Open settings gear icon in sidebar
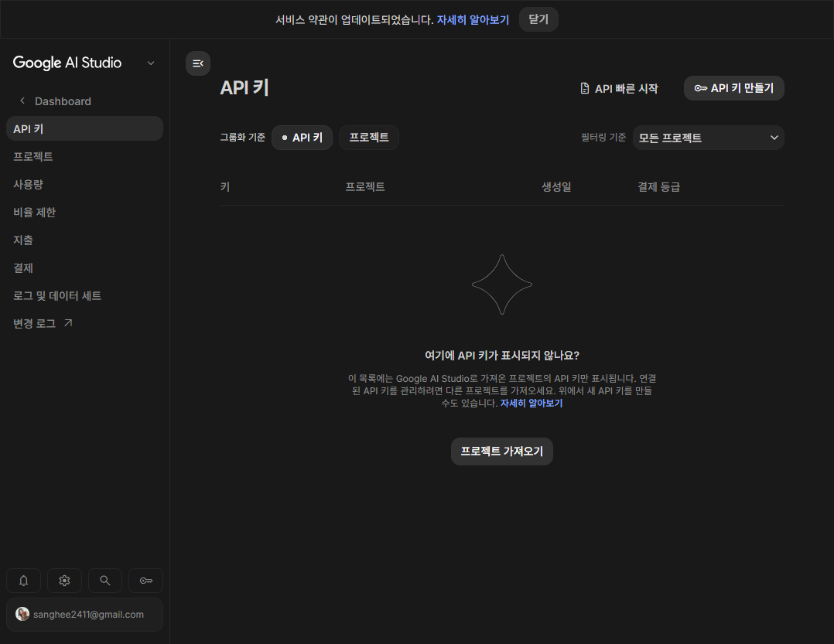The width and height of the screenshot is (834, 644). (64, 581)
